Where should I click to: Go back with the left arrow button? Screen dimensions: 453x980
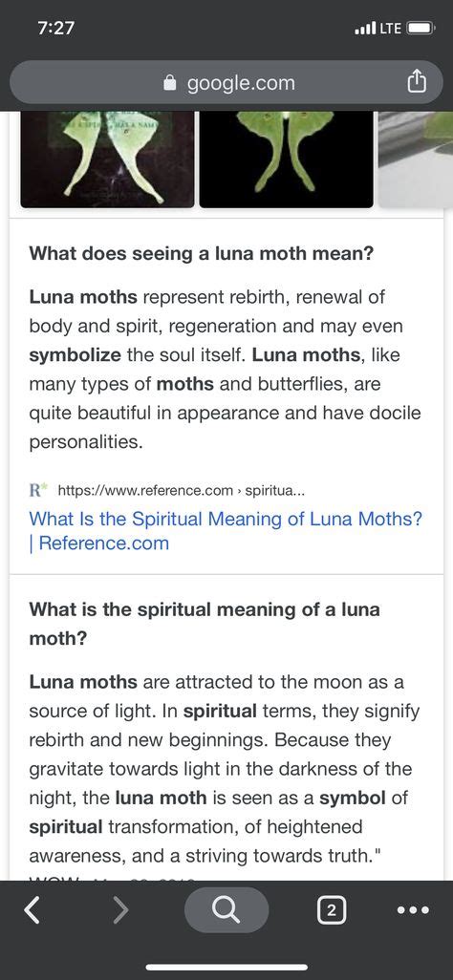[x=32, y=910]
